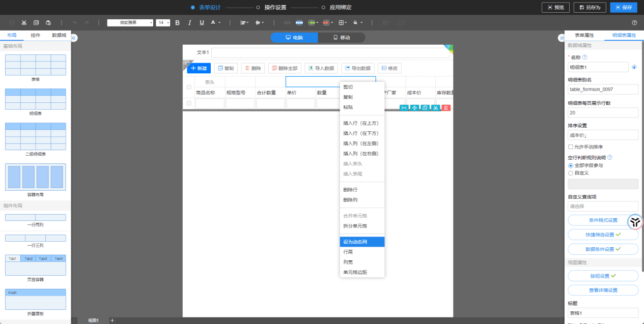Click help icon beside 空行判断规则说明
Image resolution: width=644 pixels, height=324 pixels.
610,158
